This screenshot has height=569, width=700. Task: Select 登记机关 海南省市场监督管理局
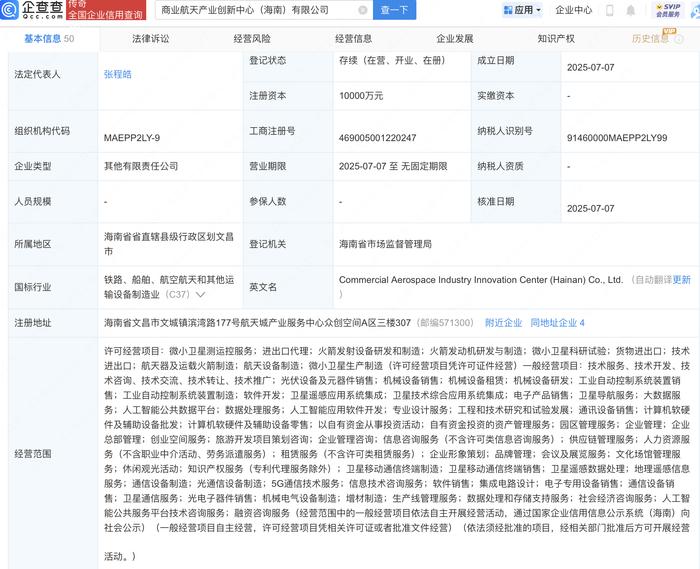point(385,244)
